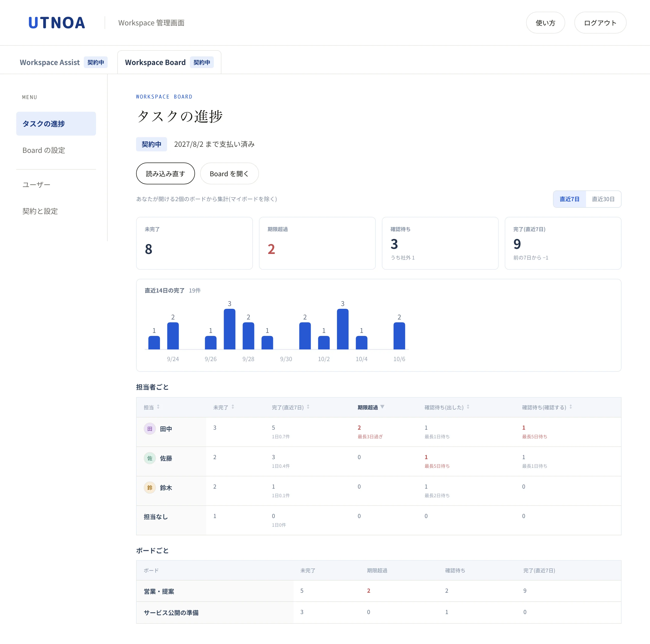650x644 pixels.
Task: Sort the 確認待ち(出した) column
Action: (x=468, y=407)
